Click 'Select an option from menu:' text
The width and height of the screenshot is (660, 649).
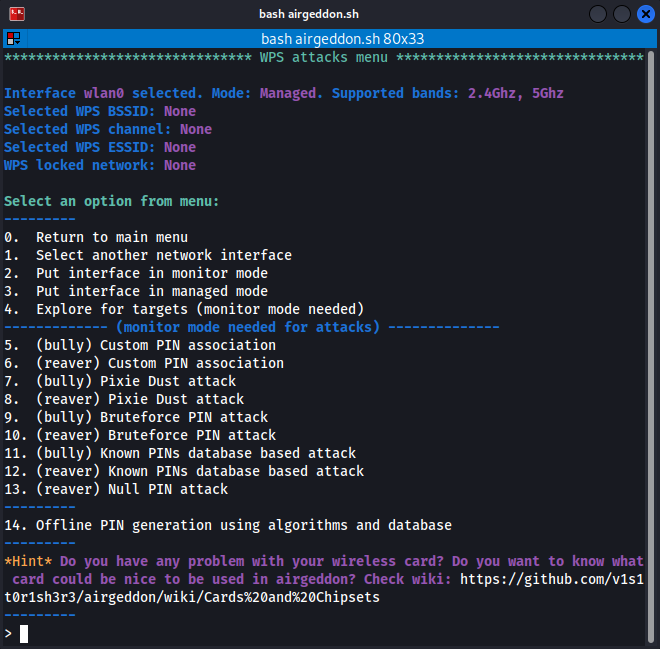point(112,201)
